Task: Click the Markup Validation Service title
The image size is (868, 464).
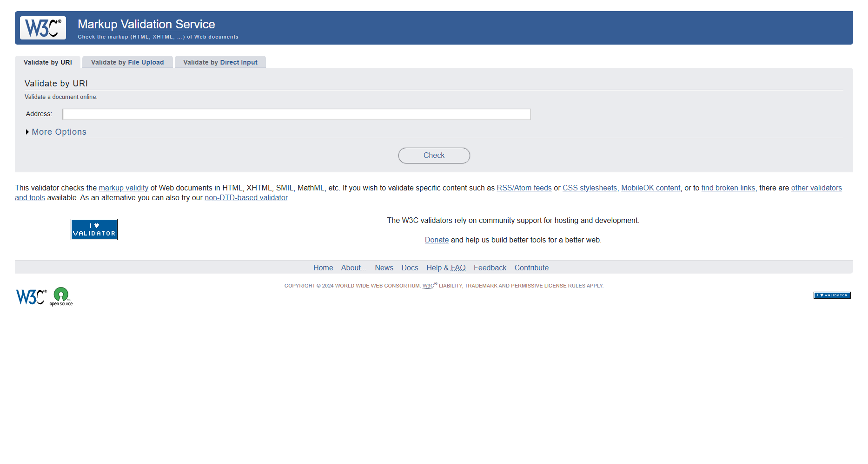Action: pos(146,24)
